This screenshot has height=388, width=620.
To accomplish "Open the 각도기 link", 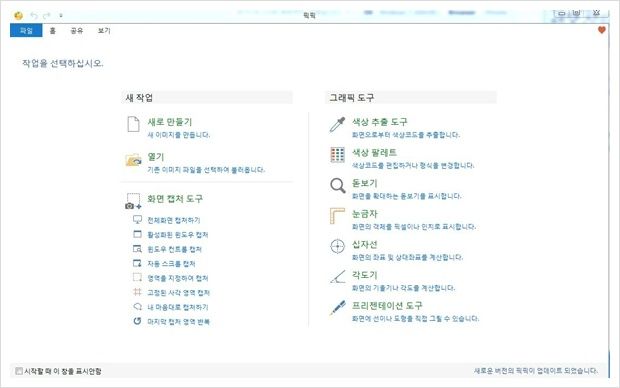I will 365,275.
